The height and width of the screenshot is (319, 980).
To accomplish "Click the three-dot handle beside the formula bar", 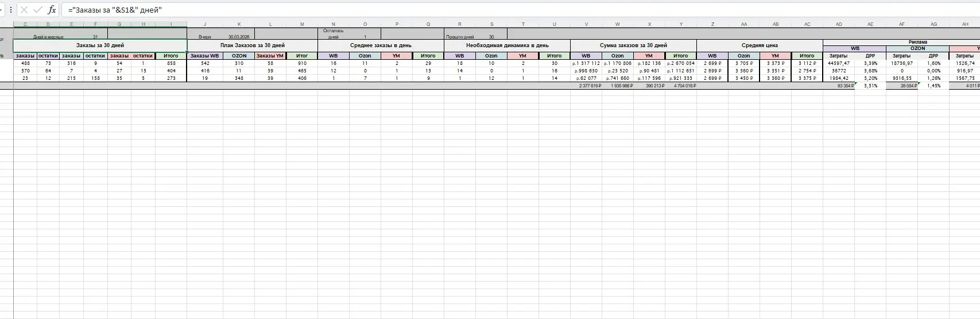I will click(x=10, y=10).
